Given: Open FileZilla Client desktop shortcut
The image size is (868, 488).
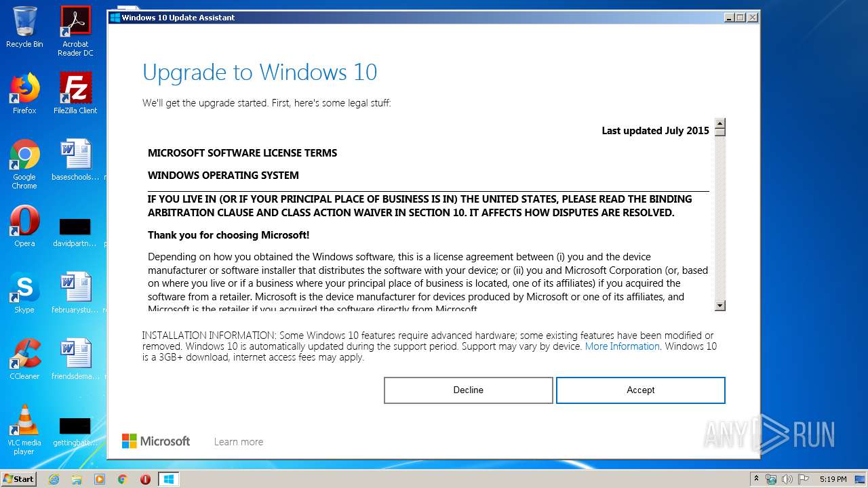Looking at the screenshot, I should (75, 94).
